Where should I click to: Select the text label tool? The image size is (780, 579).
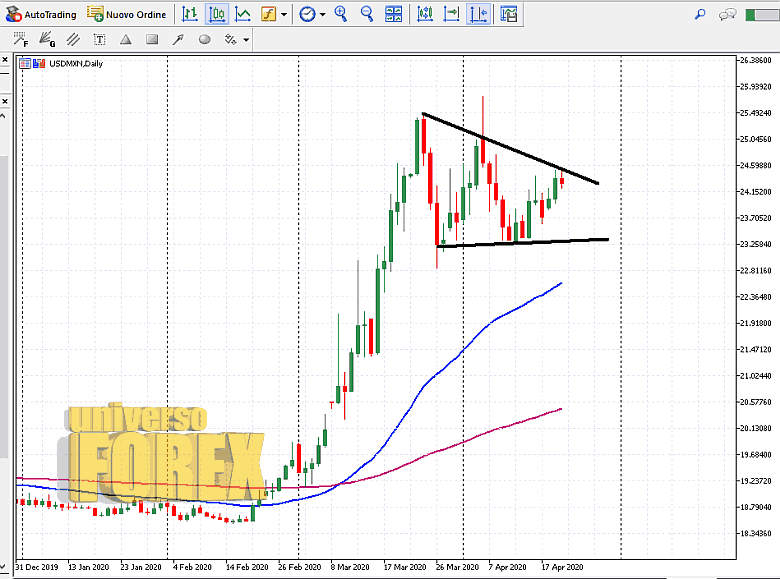pyautogui.click(x=99, y=40)
